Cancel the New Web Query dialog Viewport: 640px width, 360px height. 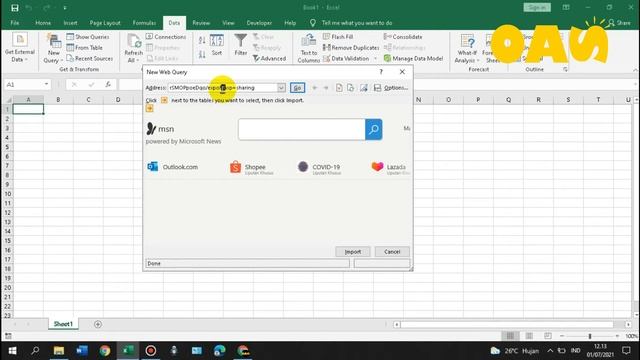(x=392, y=252)
